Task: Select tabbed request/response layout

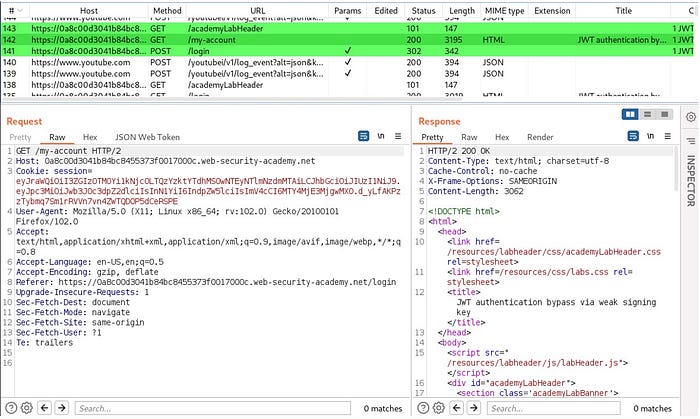Action: (x=664, y=115)
